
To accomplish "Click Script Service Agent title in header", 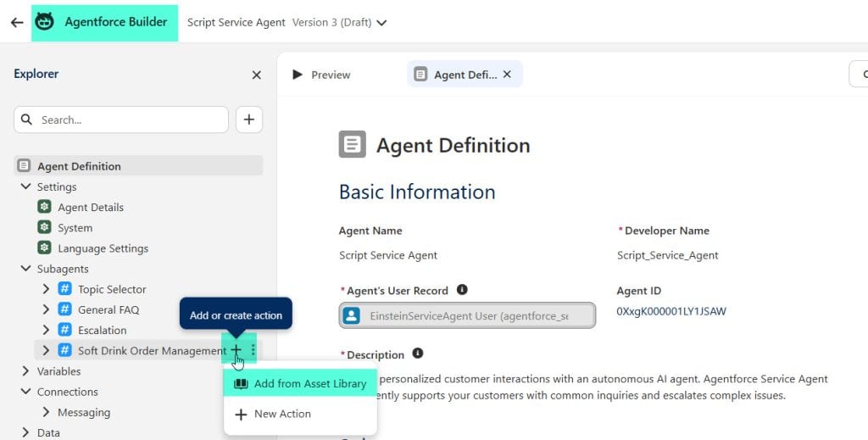I will (236, 23).
